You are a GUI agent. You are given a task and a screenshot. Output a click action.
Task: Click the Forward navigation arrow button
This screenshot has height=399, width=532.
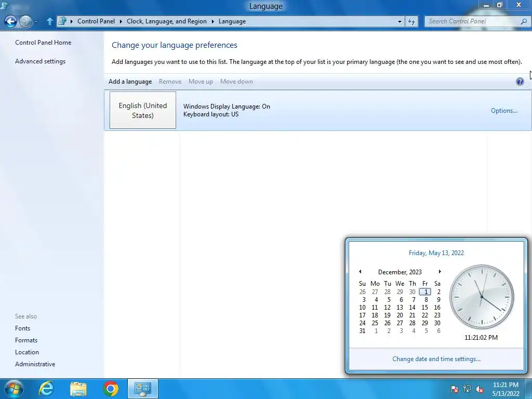click(x=25, y=21)
